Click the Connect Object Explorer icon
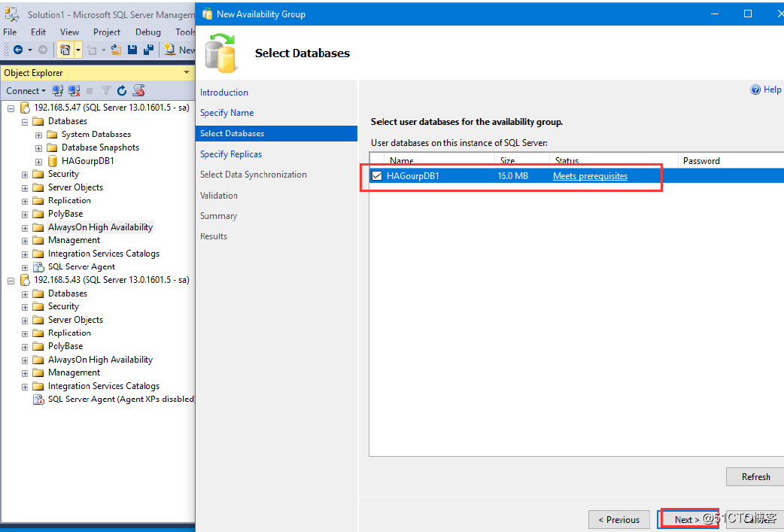 coord(58,90)
